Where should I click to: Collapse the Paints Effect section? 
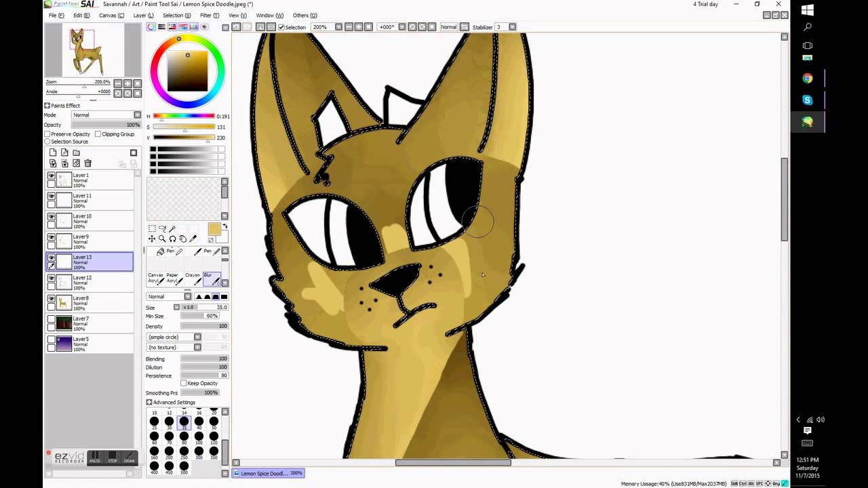click(x=47, y=106)
